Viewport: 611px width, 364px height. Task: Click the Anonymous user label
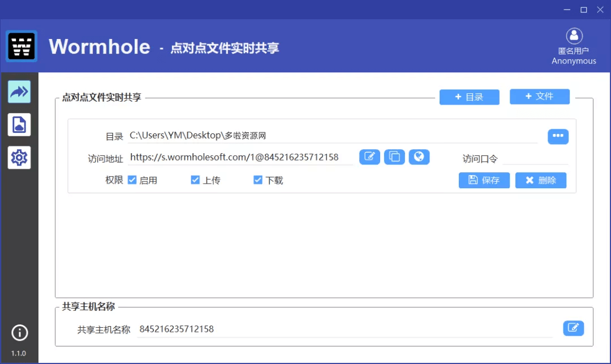574,61
